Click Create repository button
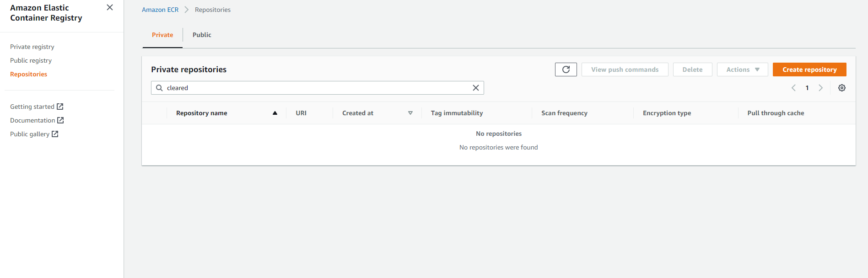Image resolution: width=868 pixels, height=278 pixels. point(809,69)
